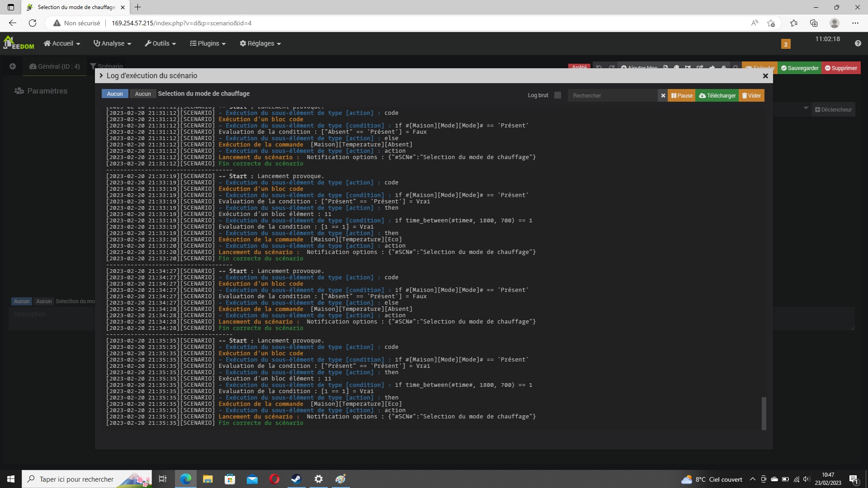Expand the Plugins menu

pos(208,43)
